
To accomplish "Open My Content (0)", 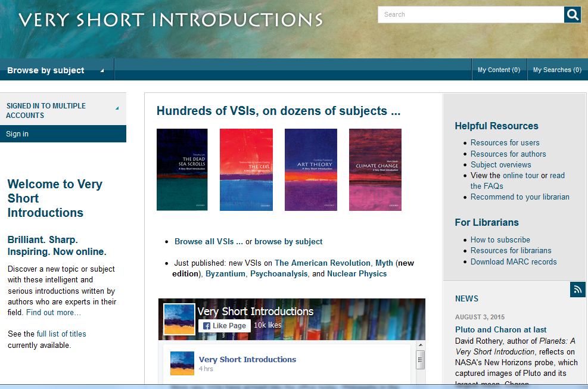I will pyautogui.click(x=499, y=70).
